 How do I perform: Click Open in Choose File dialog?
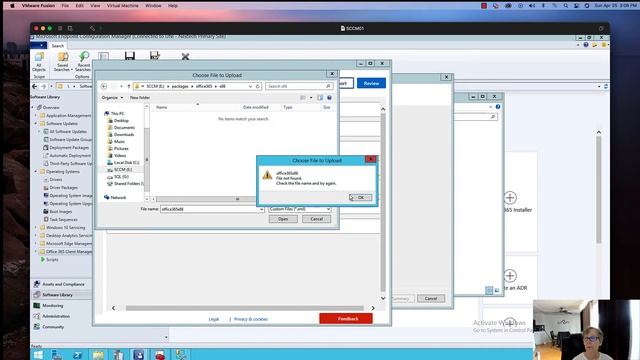click(x=283, y=219)
